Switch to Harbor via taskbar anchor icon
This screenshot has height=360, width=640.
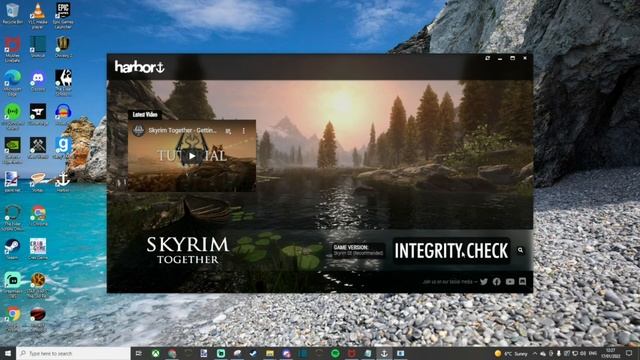[x=384, y=353]
